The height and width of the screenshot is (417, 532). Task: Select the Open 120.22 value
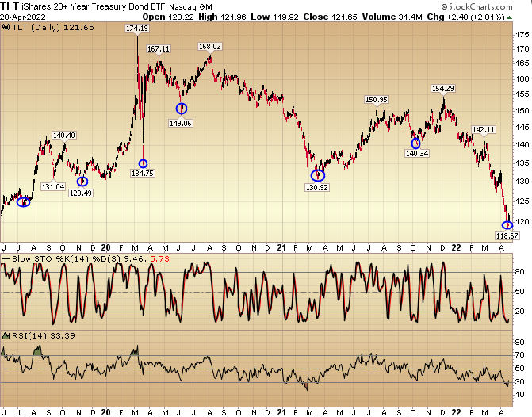(x=168, y=17)
